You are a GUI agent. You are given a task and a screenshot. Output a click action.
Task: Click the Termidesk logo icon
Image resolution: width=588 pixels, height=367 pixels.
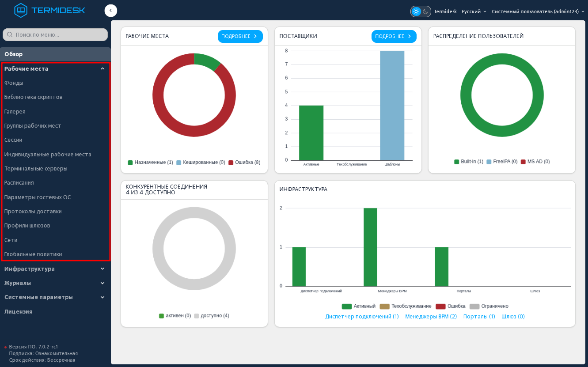21,10
